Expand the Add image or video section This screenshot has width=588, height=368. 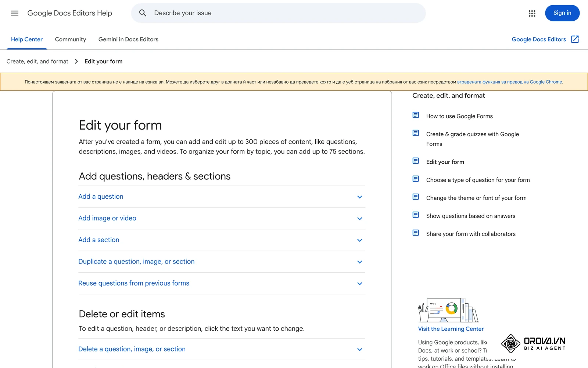[x=222, y=219]
